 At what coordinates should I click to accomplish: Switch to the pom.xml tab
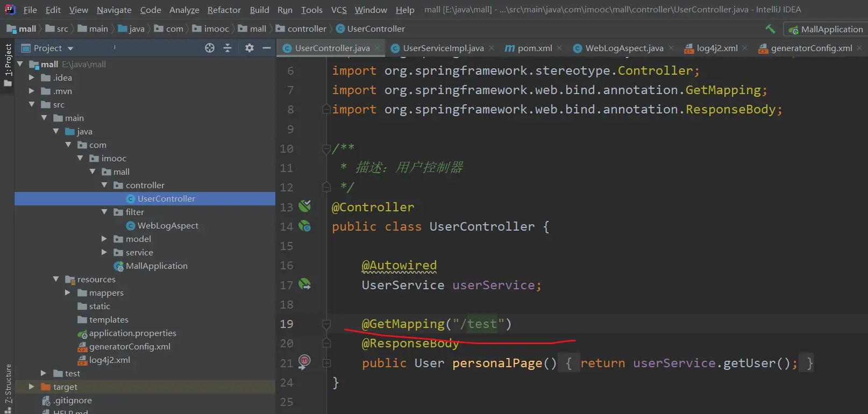coord(534,48)
